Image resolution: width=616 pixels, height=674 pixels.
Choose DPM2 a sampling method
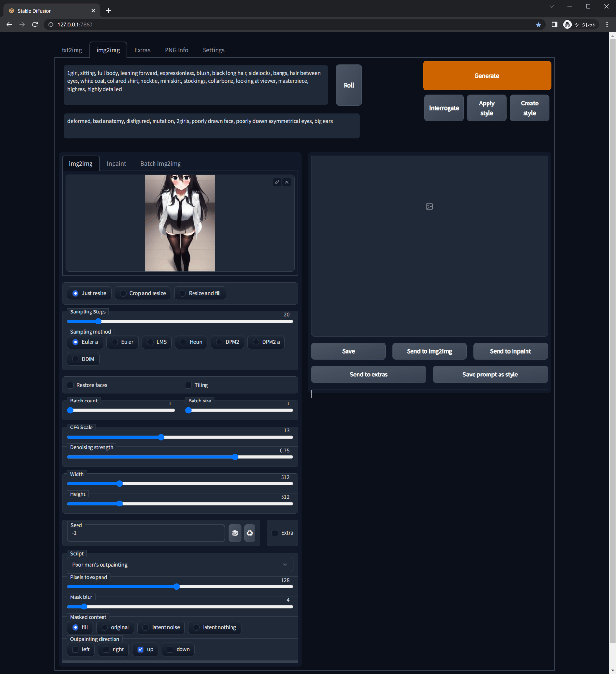[x=266, y=342]
